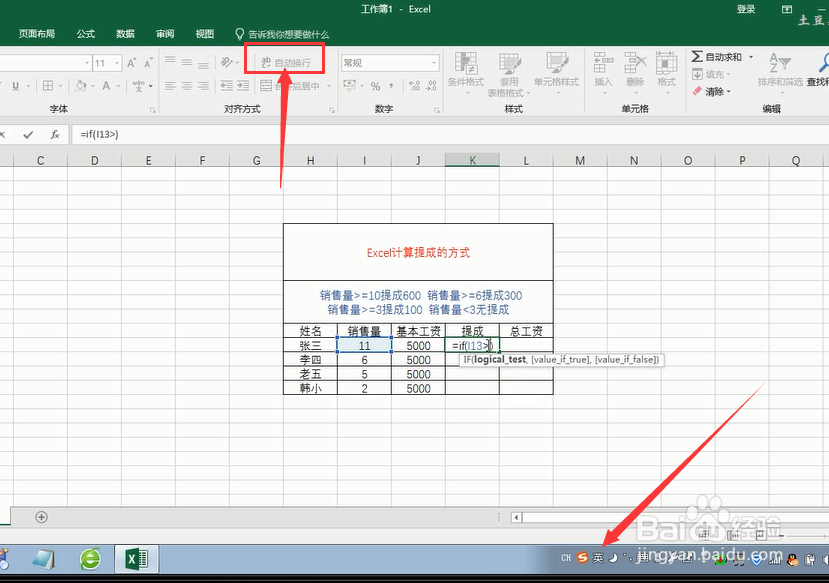Open Excel from the taskbar
829x583 pixels.
coord(136,559)
